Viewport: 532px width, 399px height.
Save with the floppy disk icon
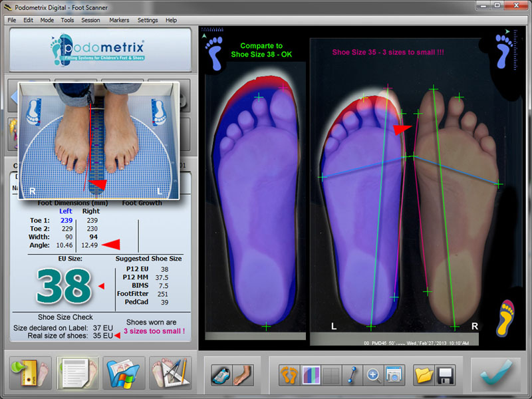tap(445, 375)
